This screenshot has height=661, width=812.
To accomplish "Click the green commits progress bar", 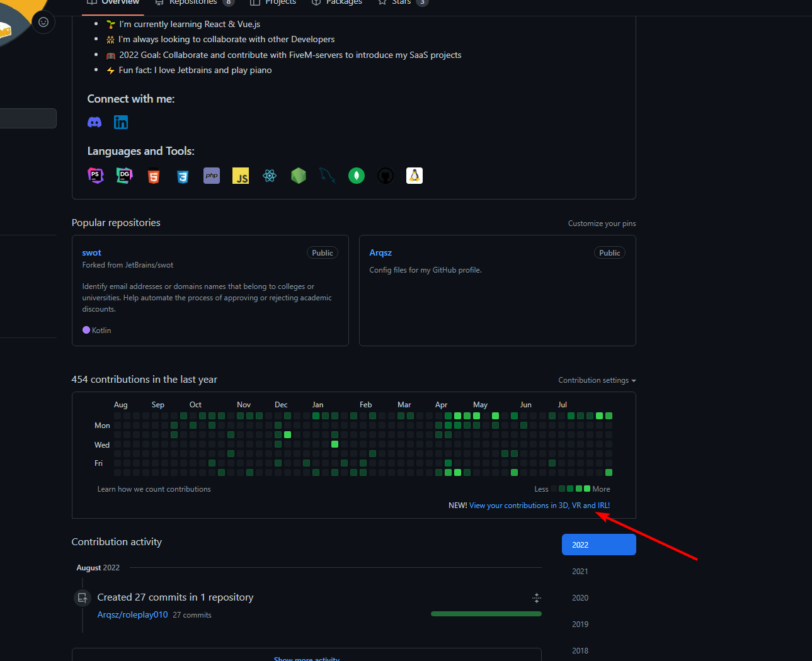I will (486, 614).
